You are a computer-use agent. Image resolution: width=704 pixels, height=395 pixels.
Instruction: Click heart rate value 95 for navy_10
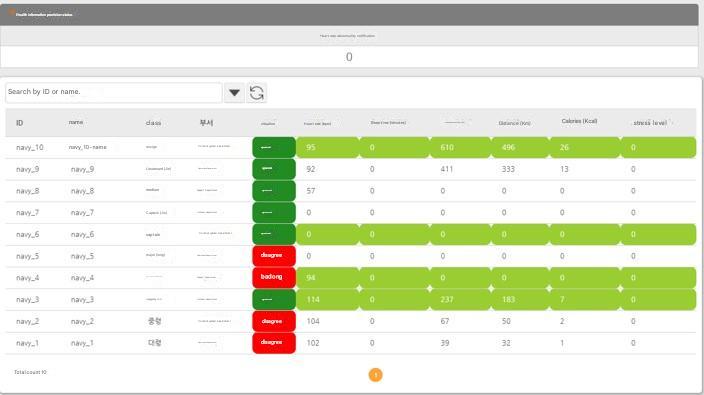[x=311, y=147]
